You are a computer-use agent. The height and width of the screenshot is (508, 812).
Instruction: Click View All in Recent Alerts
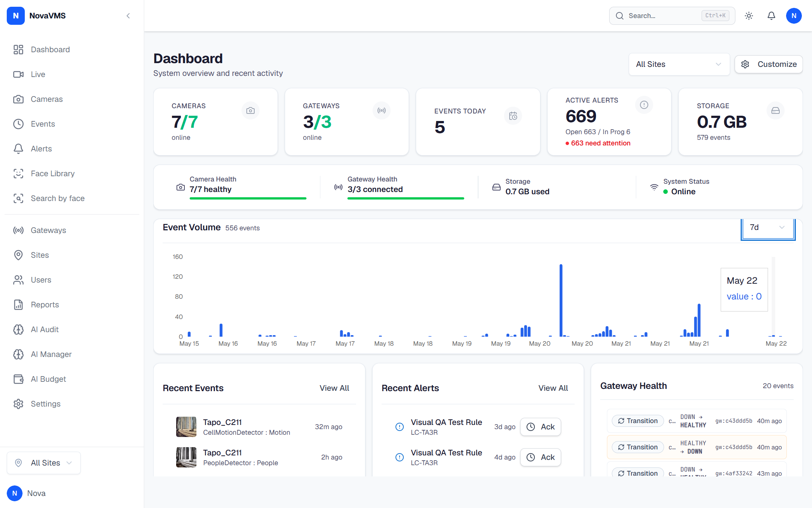click(553, 388)
